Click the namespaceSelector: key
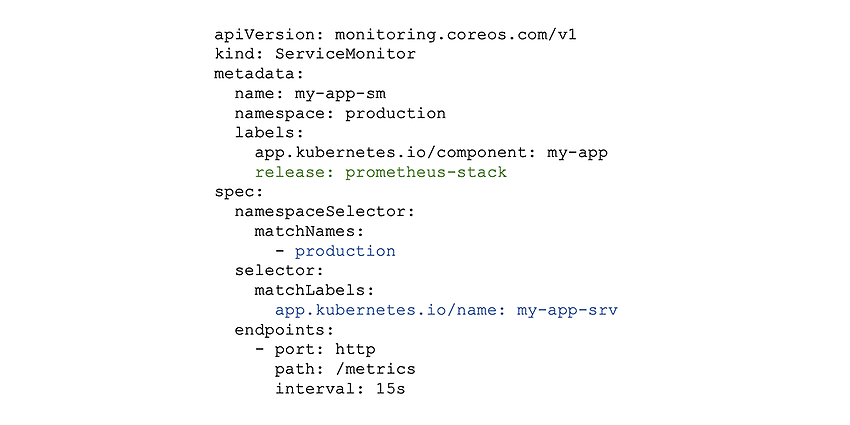 [325, 212]
